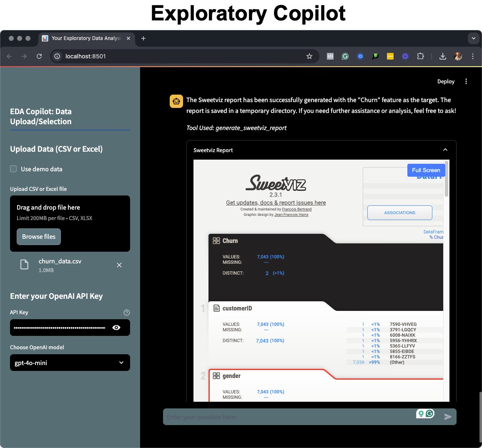The height and width of the screenshot is (448, 482).
Task: Collapse the Sweetviz Report expander
Action: (445, 150)
